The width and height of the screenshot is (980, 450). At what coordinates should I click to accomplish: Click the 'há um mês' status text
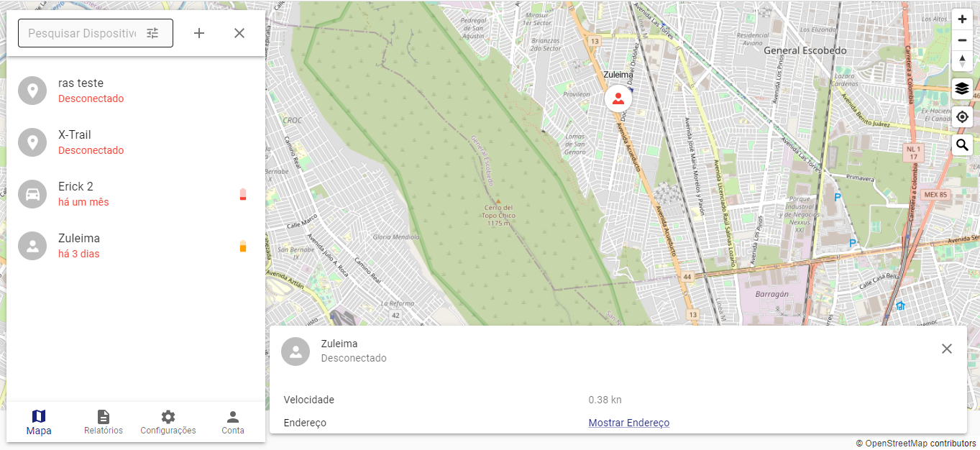83,202
